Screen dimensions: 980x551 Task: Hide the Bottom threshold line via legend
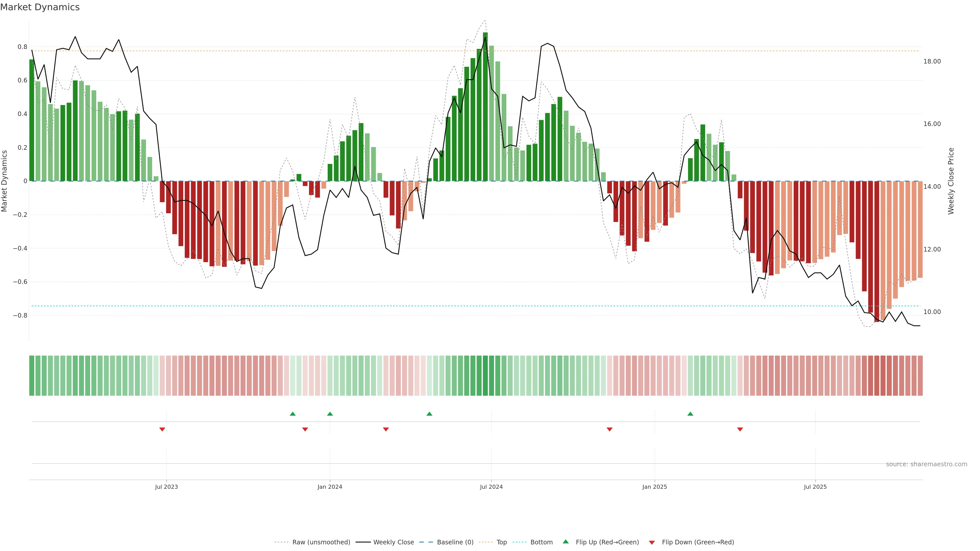[541, 542]
